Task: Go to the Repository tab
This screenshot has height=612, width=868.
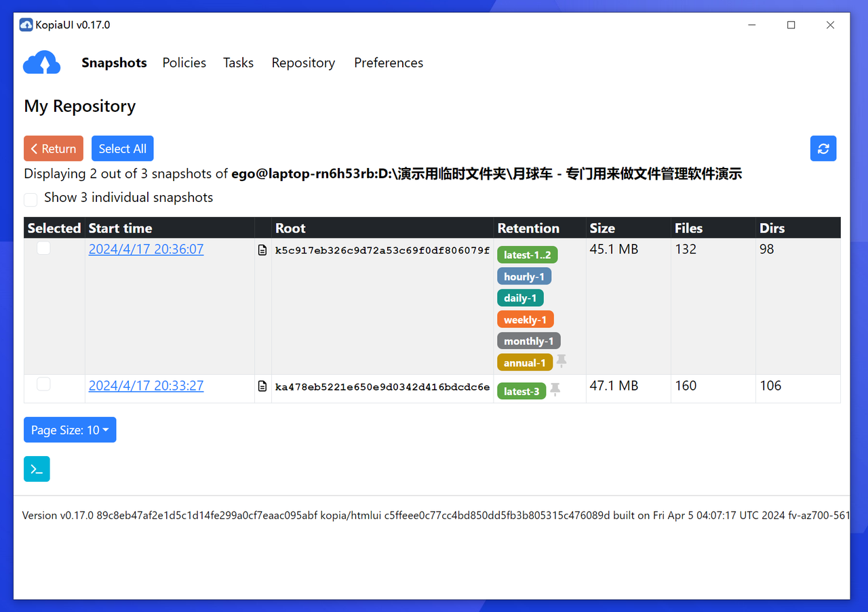Action: [303, 62]
